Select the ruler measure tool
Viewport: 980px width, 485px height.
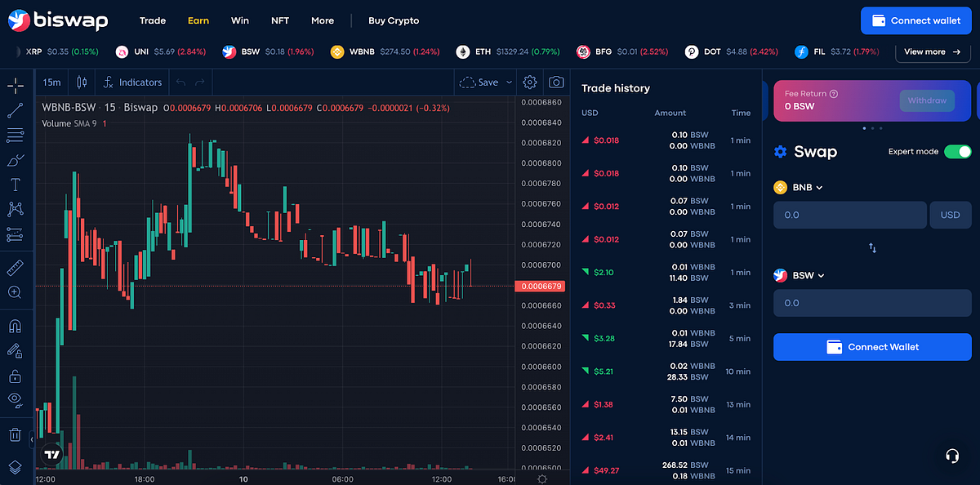[15, 267]
